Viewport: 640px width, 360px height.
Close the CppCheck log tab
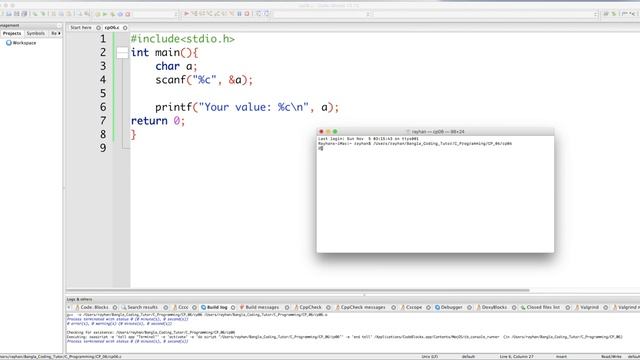328,307
